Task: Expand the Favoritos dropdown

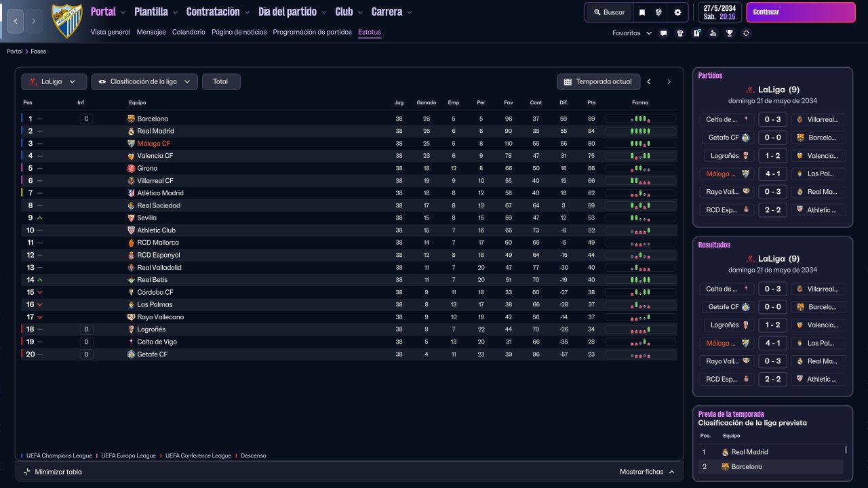Action: pyautogui.click(x=632, y=33)
